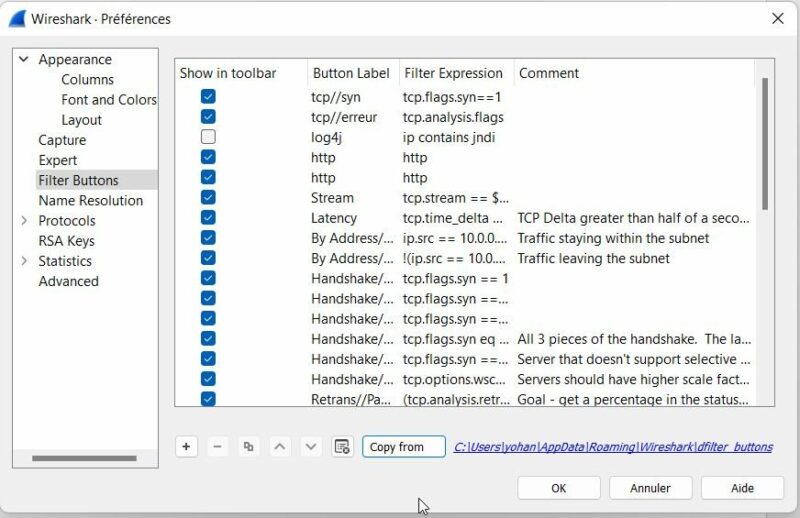Click the Wireshark fin logo in title bar

[x=17, y=19]
